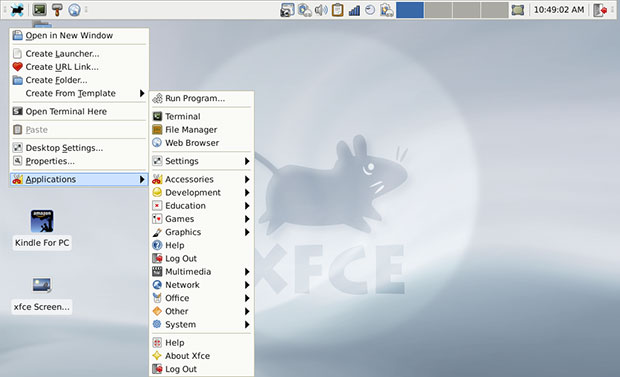Open the Office category in the menu
The image size is (620, 377).
202,298
